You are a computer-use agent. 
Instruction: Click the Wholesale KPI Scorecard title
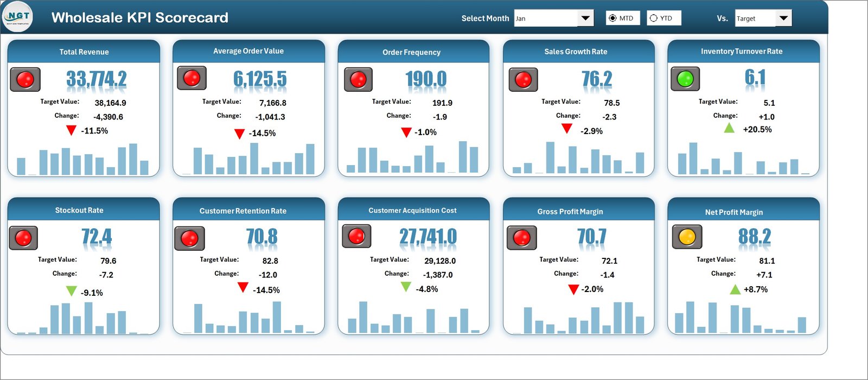tap(140, 18)
